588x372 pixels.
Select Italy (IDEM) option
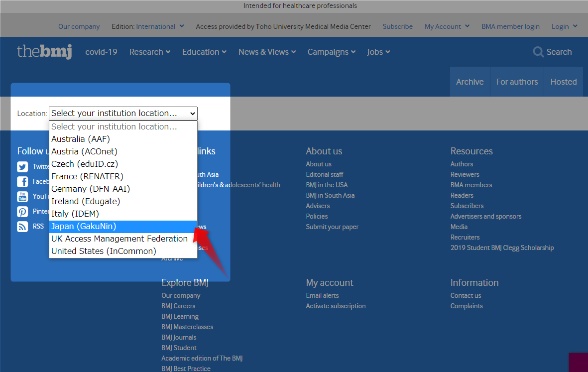coord(123,214)
